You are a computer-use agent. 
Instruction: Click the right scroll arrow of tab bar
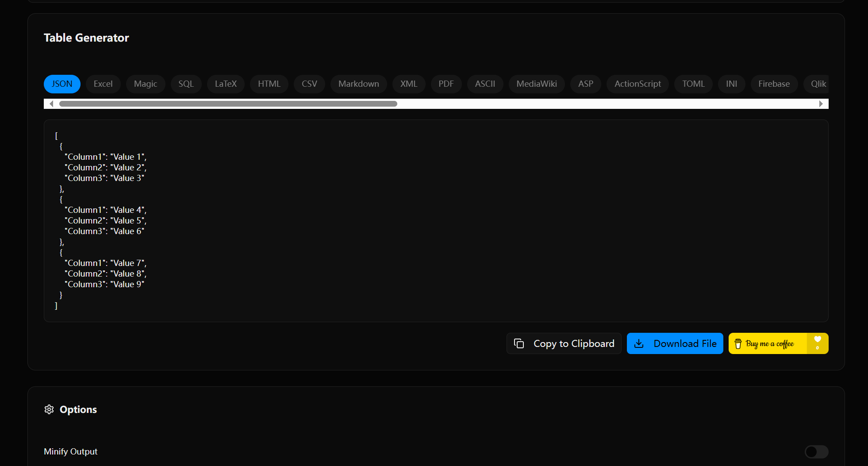click(821, 104)
